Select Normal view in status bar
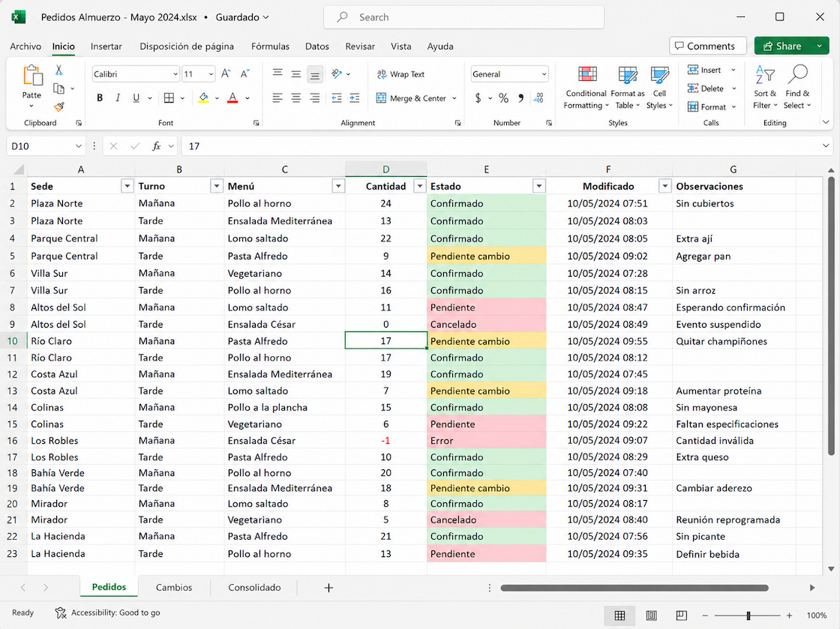 pos(619,616)
